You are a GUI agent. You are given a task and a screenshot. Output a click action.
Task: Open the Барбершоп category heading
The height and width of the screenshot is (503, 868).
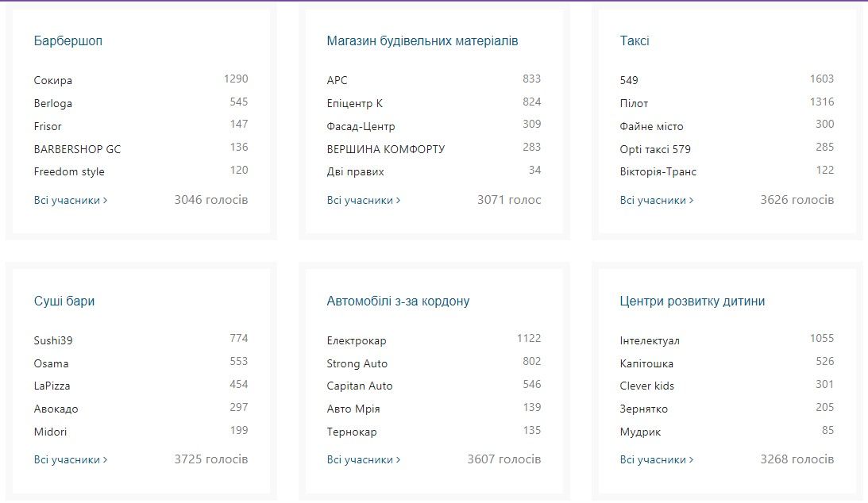(x=68, y=41)
